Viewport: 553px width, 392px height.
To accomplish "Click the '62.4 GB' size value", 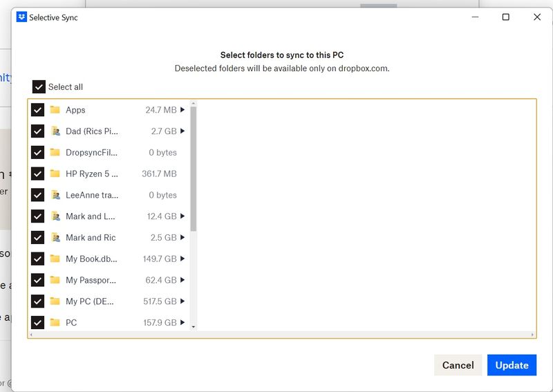I will [161, 280].
